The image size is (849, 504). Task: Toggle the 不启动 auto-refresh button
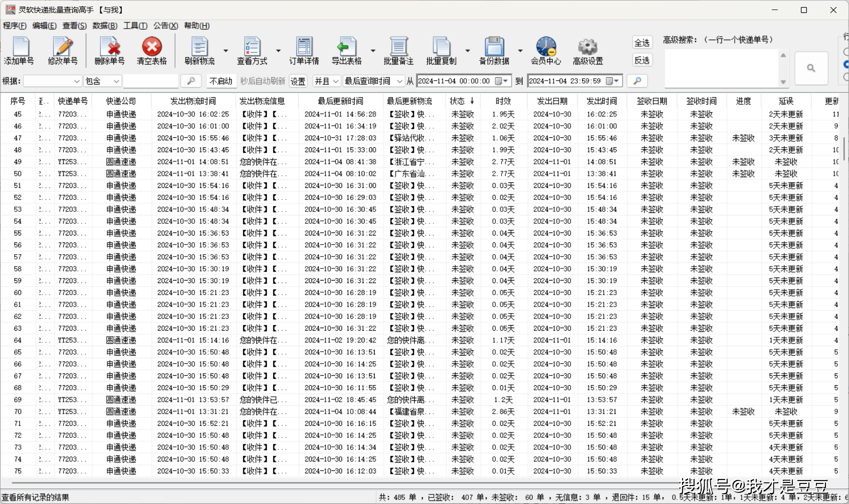(x=221, y=81)
